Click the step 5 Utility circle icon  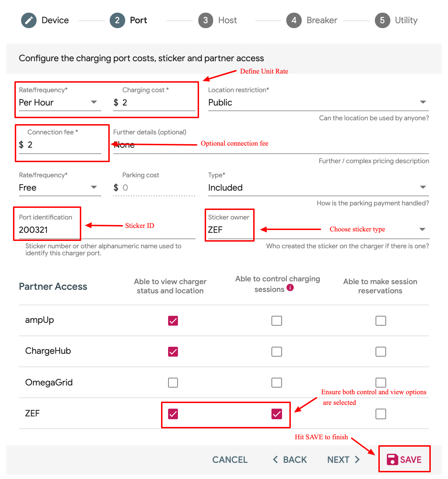[x=382, y=20]
